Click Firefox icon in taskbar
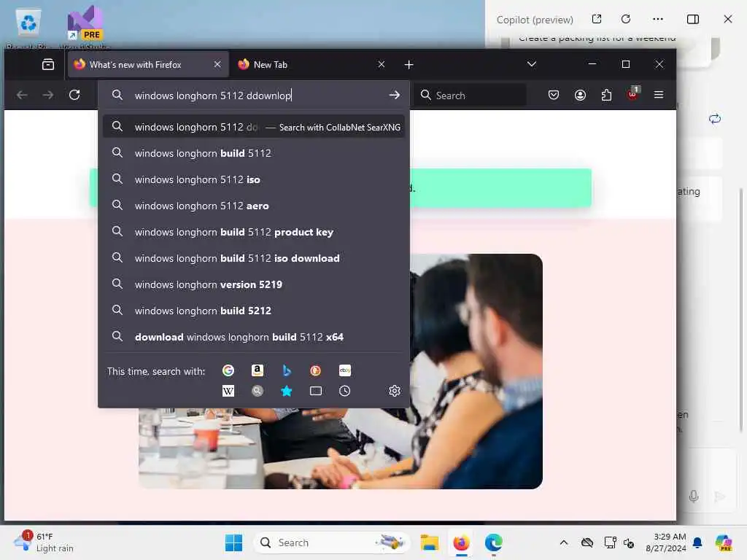Image resolution: width=747 pixels, height=560 pixels. 461,542
